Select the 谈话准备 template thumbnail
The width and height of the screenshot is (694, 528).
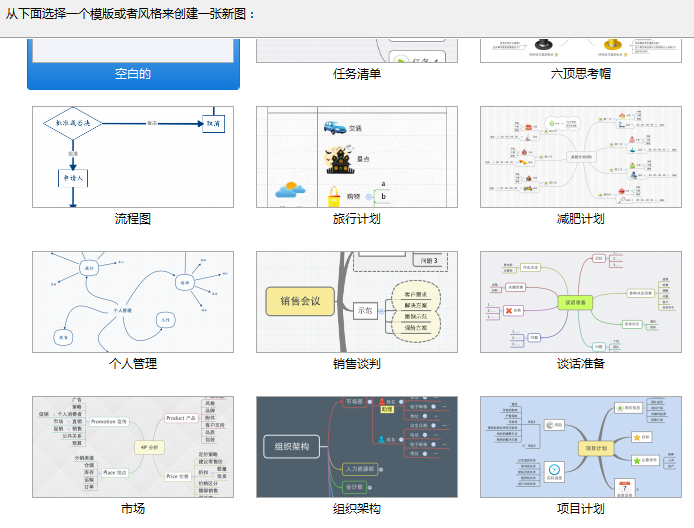tap(581, 302)
